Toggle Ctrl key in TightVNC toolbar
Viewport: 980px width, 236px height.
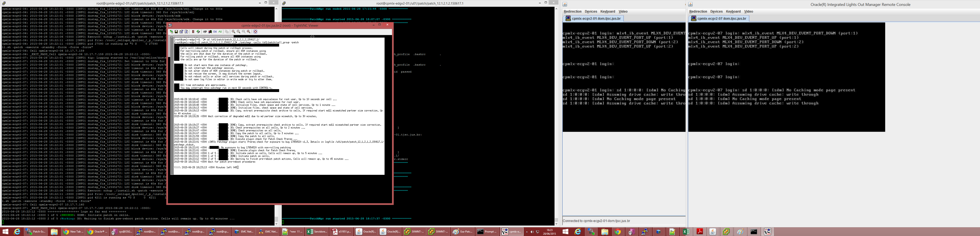215,31
